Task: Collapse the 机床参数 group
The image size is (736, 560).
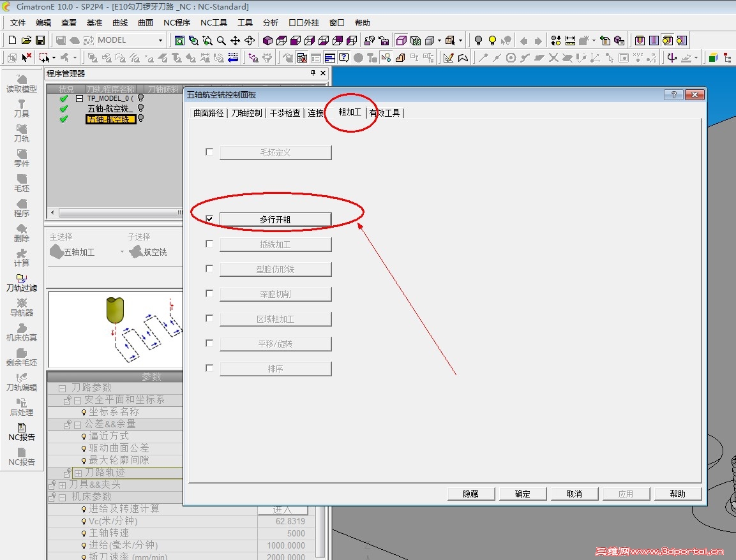Action: pyautogui.click(x=62, y=497)
